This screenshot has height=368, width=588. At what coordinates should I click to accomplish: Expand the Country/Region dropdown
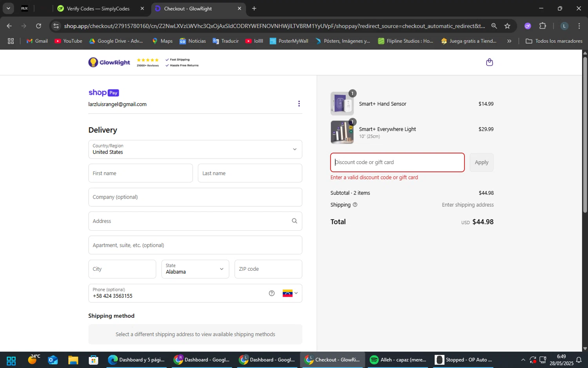(x=195, y=149)
